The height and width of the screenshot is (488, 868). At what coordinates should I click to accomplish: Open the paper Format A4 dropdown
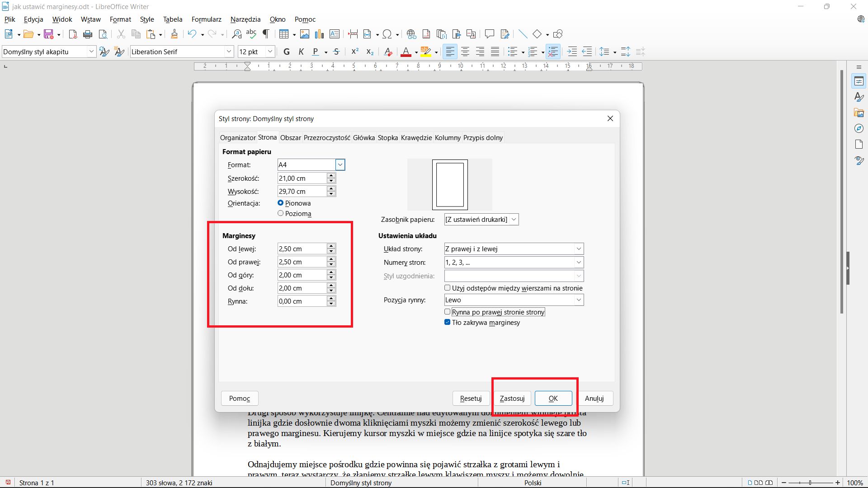(340, 165)
